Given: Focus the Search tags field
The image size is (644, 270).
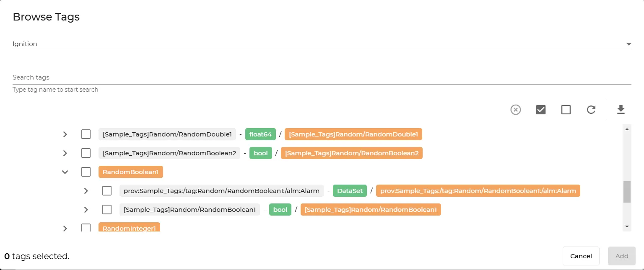Looking at the screenshot, I should coord(322,77).
